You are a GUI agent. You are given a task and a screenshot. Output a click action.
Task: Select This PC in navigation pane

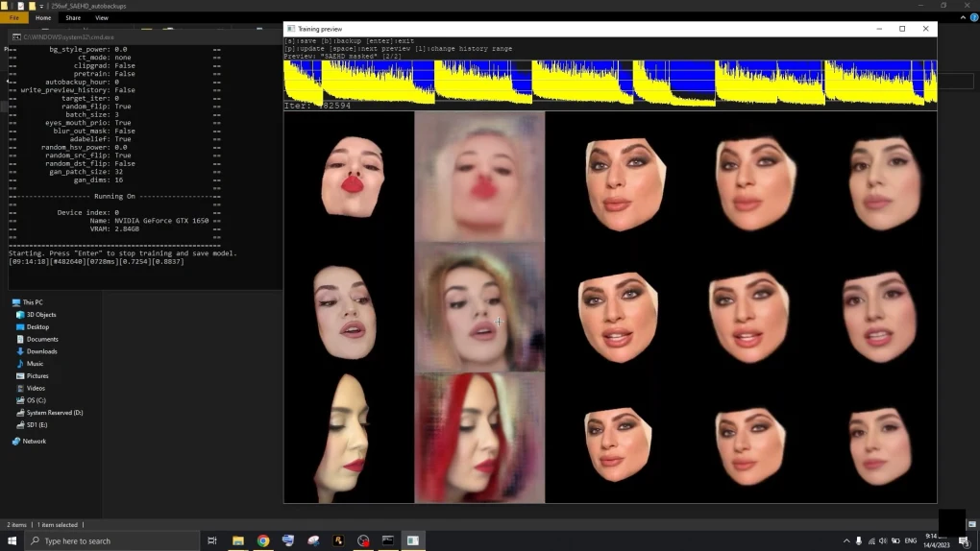(x=33, y=302)
